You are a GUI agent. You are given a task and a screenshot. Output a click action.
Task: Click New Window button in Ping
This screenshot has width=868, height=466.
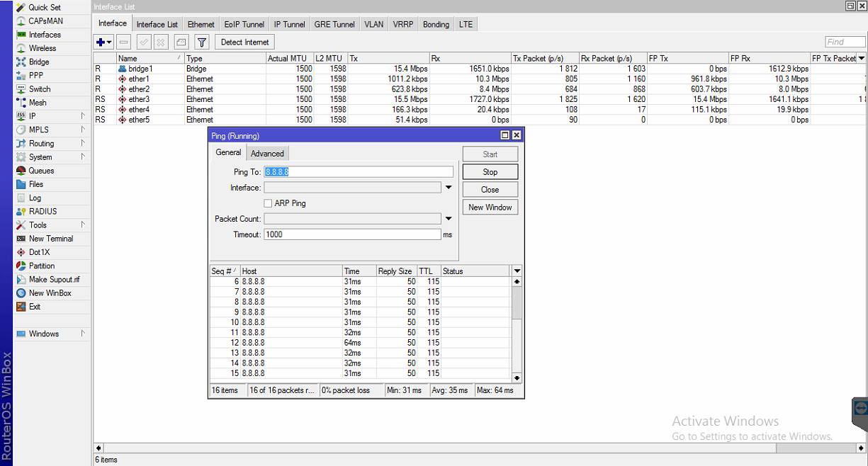[490, 208]
